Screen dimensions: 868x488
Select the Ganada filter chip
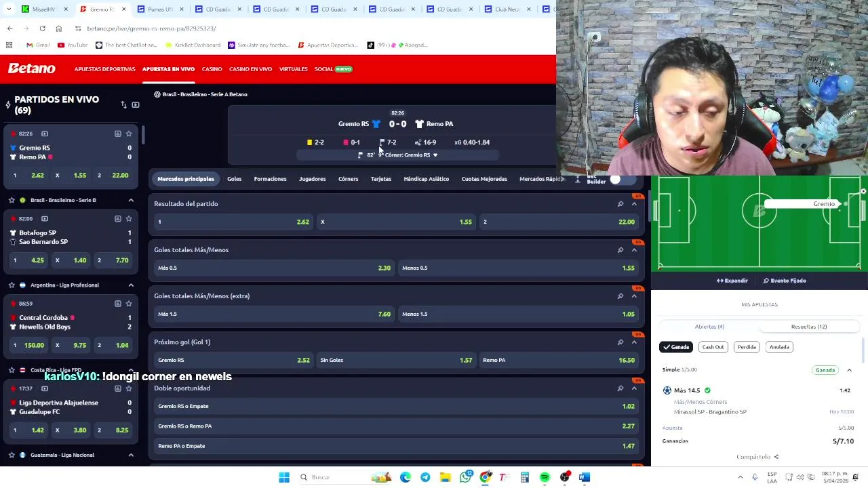pos(676,347)
